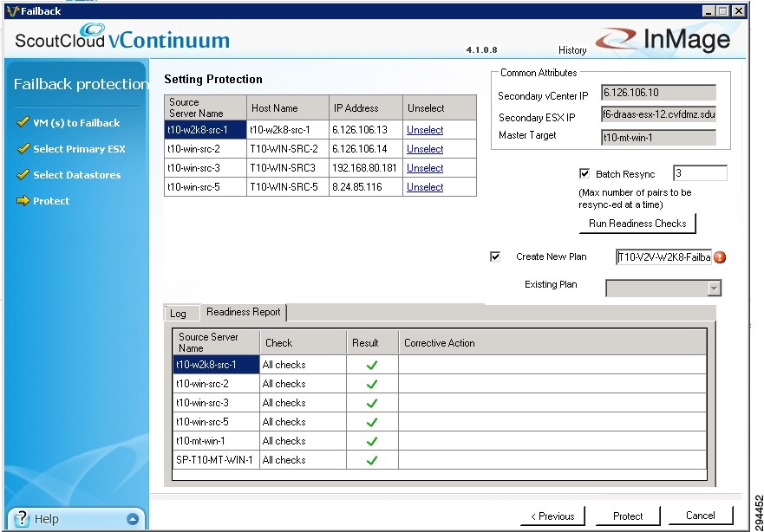Click the InMage logo
764x532 pixels.
point(663,39)
